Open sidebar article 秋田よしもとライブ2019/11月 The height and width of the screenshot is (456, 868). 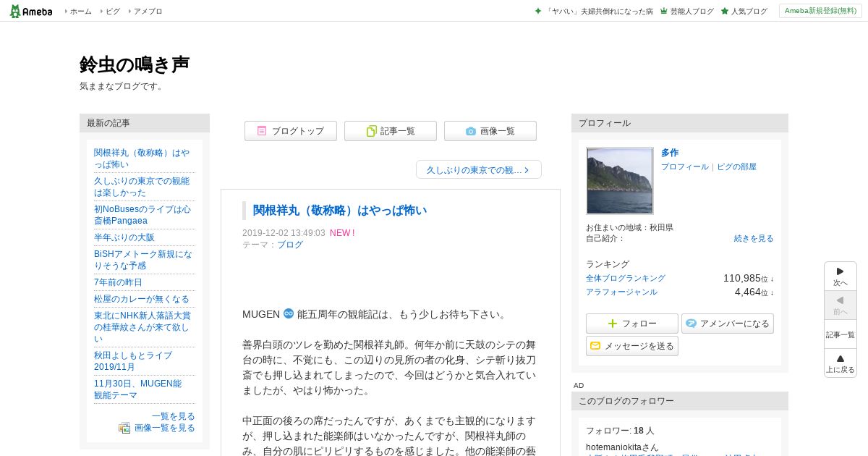coord(133,361)
